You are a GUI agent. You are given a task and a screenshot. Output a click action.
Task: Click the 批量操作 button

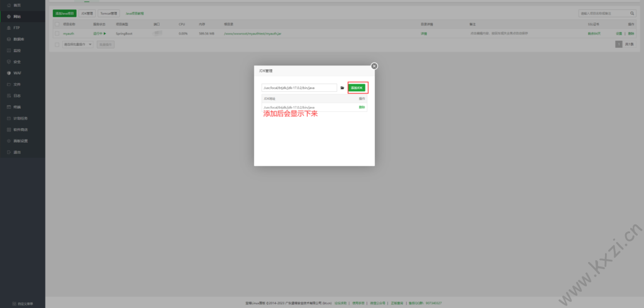pyautogui.click(x=106, y=45)
